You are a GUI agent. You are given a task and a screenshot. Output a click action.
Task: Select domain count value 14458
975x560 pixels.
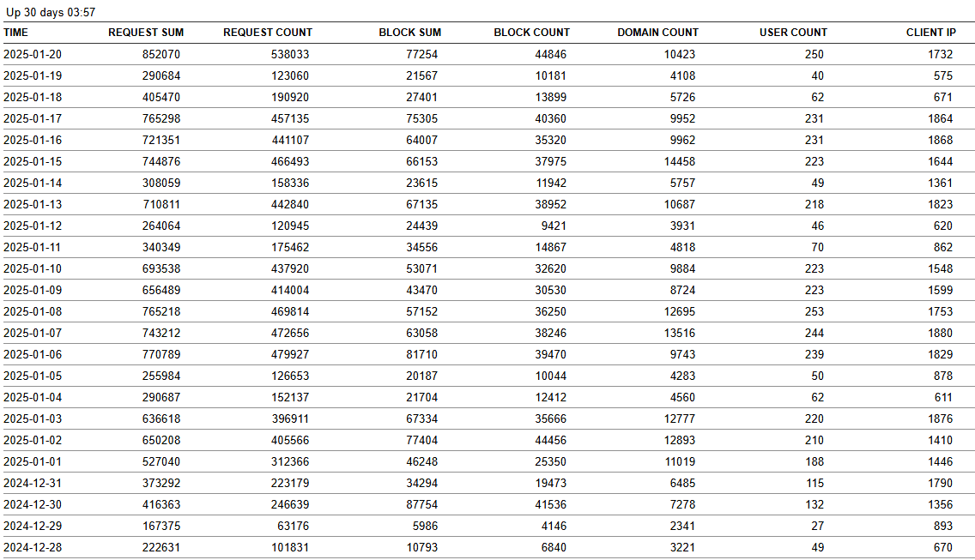point(675,161)
